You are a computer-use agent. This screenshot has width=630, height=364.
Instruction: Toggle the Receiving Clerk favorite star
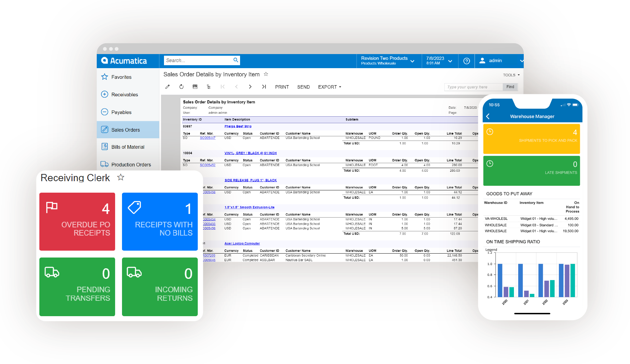(121, 177)
